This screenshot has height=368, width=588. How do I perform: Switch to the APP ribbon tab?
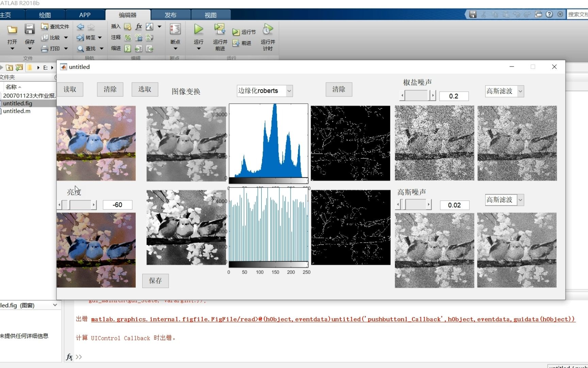[84, 15]
